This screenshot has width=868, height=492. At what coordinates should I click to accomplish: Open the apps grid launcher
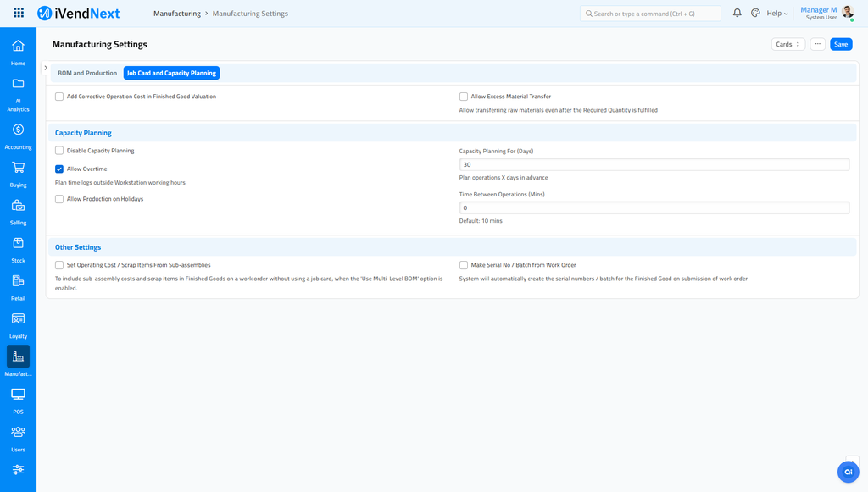click(19, 13)
